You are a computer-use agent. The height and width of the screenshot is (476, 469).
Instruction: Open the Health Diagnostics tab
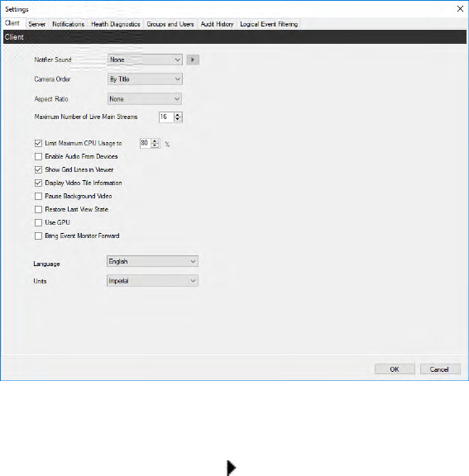[x=116, y=24]
